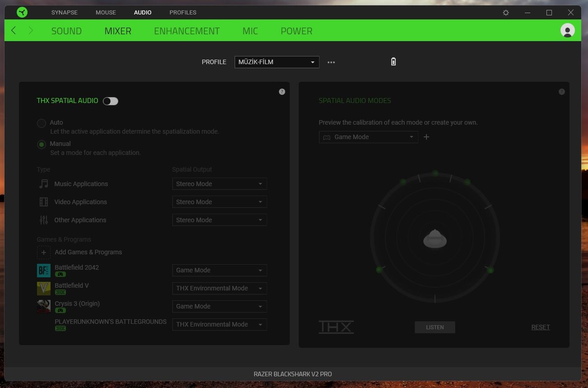Select the Manual radio option

(42, 145)
